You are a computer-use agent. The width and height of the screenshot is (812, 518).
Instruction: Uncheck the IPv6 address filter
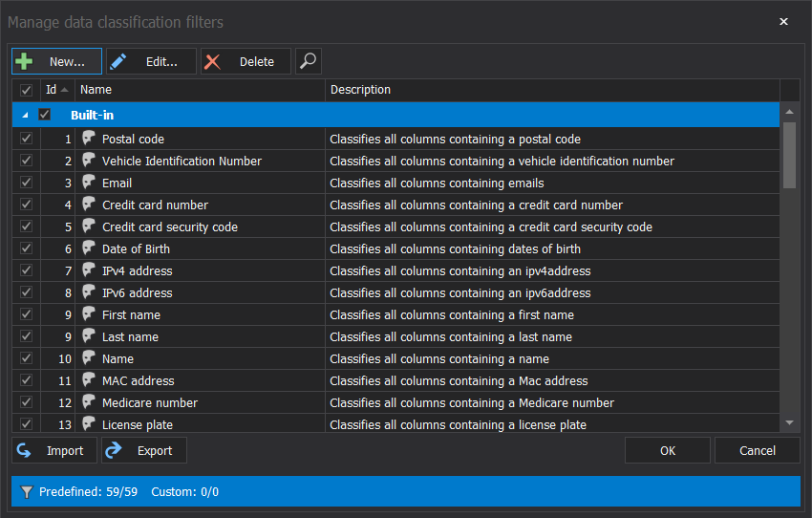tap(26, 292)
